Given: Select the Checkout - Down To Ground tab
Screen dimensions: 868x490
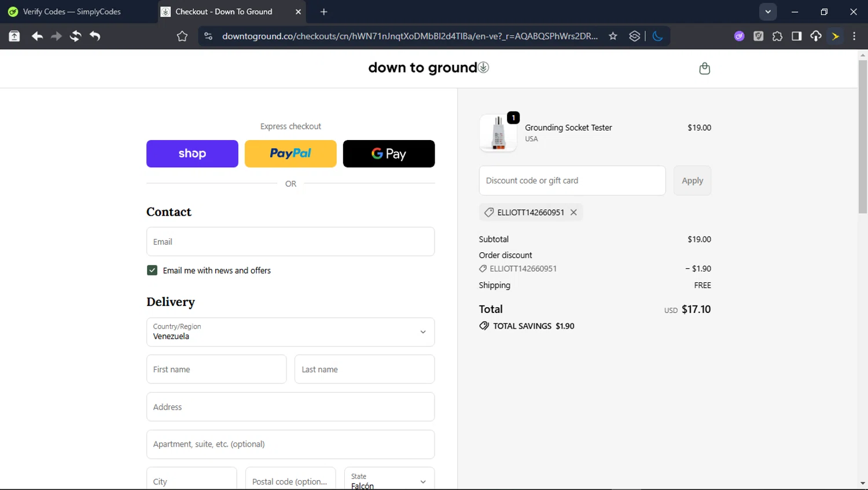Looking at the screenshot, I should (x=224, y=12).
